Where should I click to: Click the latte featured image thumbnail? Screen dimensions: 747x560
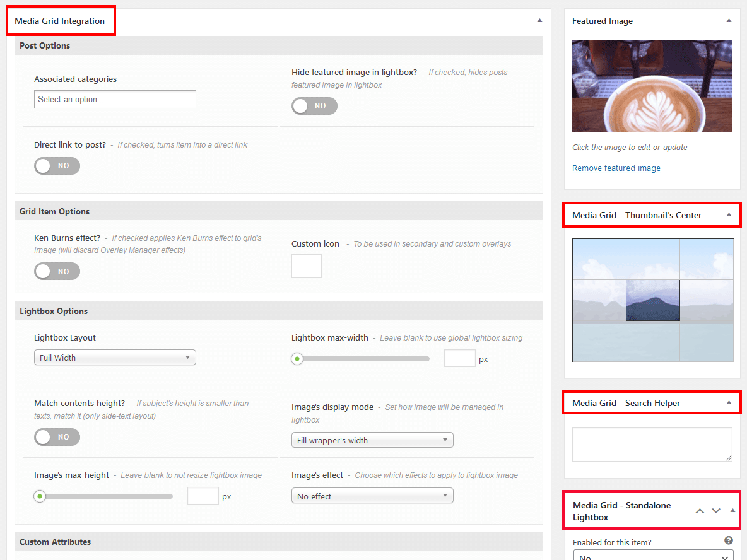click(652, 86)
